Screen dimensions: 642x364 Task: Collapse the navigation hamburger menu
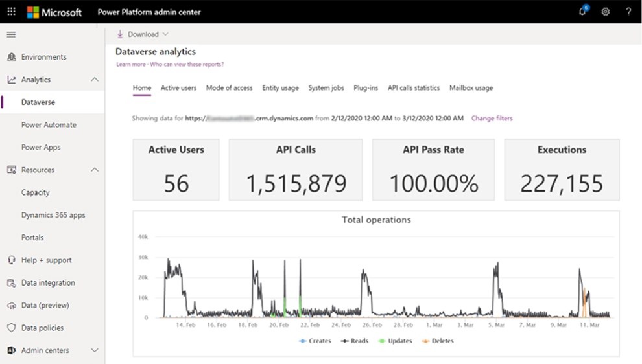pos(11,35)
